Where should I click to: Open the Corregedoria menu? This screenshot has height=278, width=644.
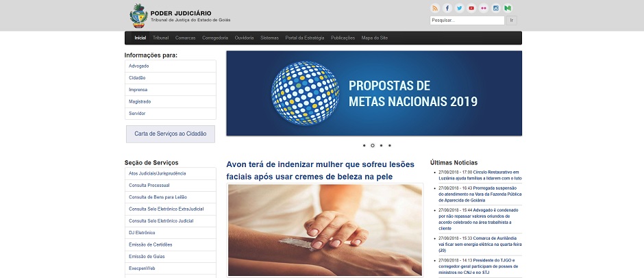215,38
